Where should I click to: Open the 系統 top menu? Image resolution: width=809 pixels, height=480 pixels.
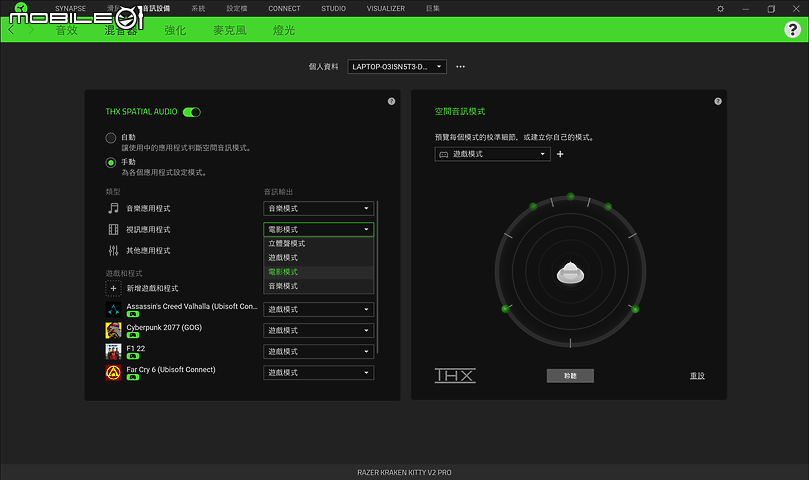[198, 8]
